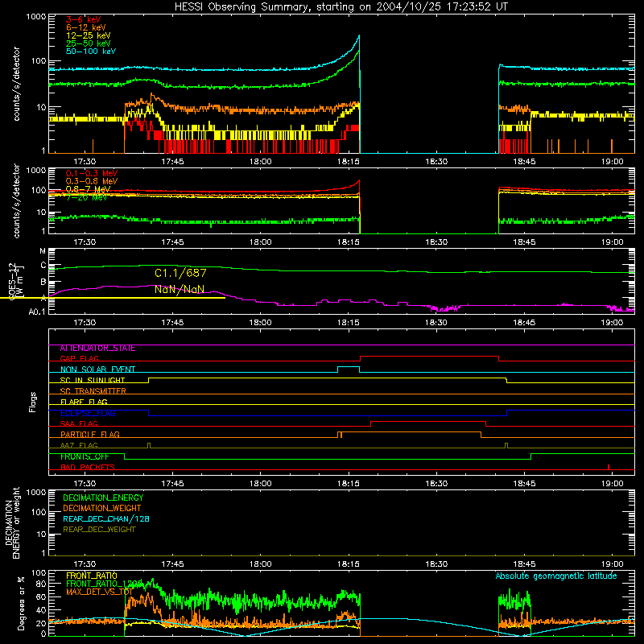This screenshot has width=644, height=644.
Task: Click the raised SAA_FLAG segment around 18:30
Action: (428, 422)
